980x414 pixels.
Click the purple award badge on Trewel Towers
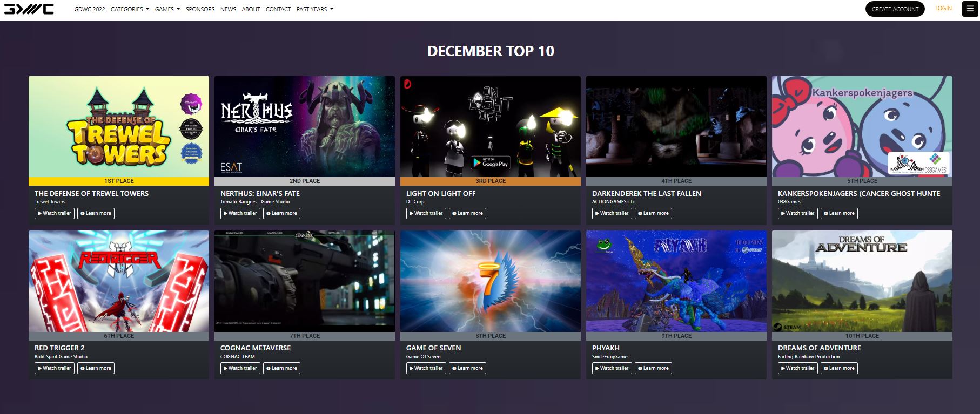tap(191, 104)
